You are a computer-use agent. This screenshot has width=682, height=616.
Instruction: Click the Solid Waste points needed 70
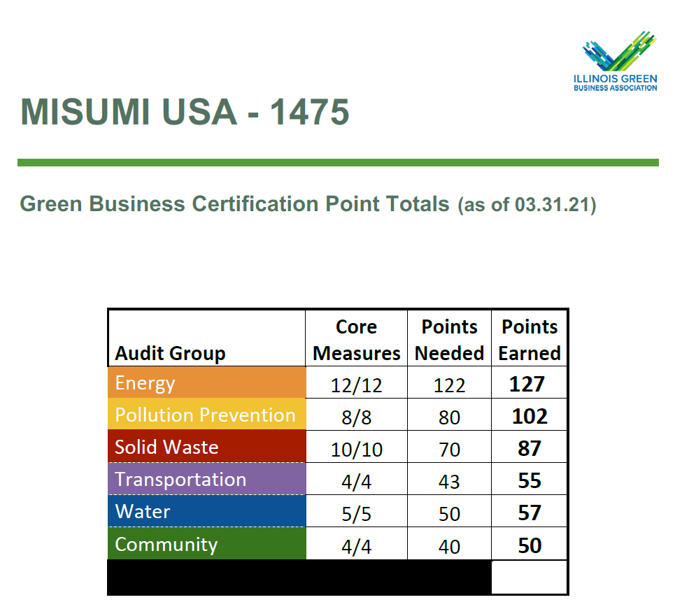(x=449, y=450)
